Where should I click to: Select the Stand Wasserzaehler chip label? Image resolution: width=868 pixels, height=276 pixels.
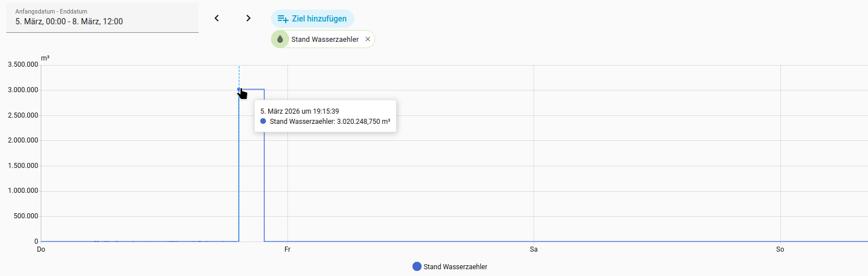click(324, 39)
